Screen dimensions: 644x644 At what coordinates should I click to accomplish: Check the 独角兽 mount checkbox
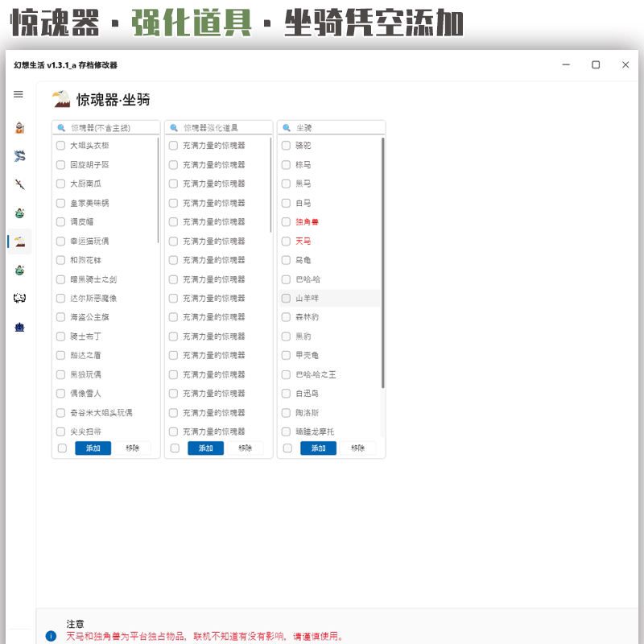tap(286, 222)
